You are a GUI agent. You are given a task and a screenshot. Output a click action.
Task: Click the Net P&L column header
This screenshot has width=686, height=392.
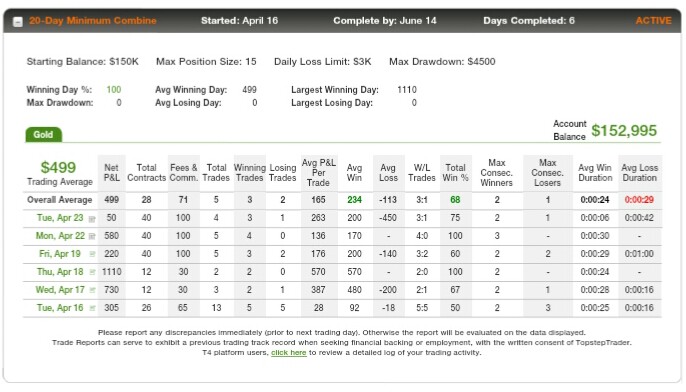[x=112, y=173]
